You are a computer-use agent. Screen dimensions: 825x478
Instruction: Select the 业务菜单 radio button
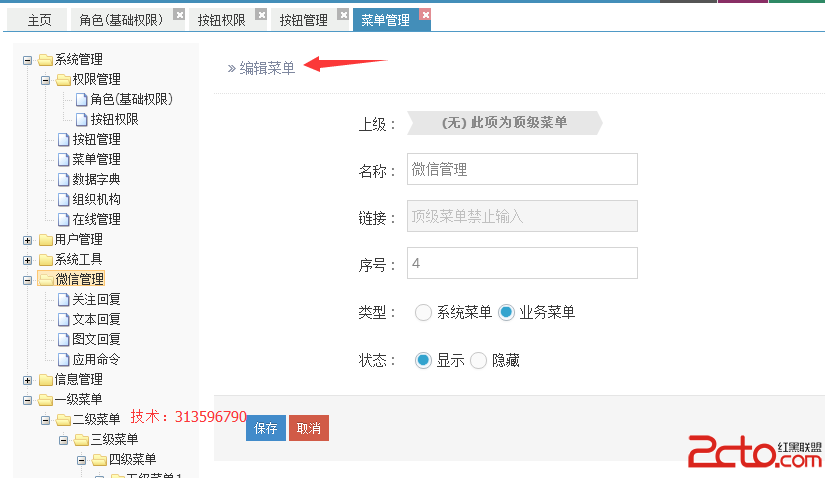(x=506, y=313)
